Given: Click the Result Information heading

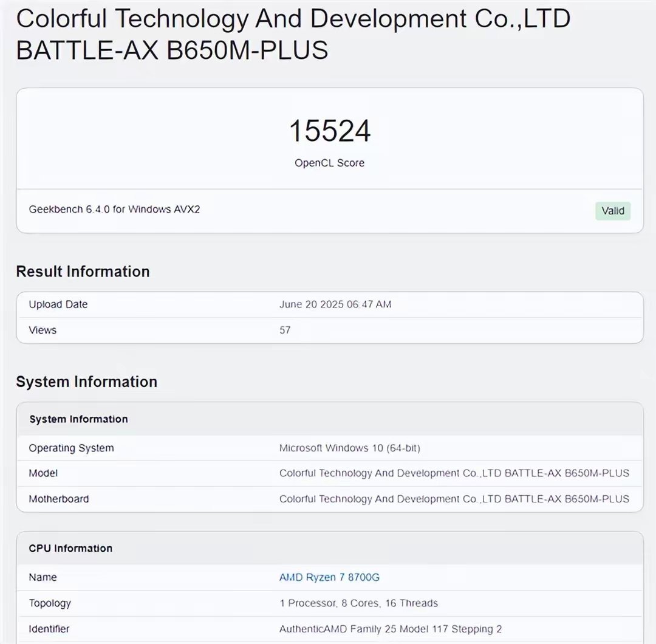Looking at the screenshot, I should [83, 271].
